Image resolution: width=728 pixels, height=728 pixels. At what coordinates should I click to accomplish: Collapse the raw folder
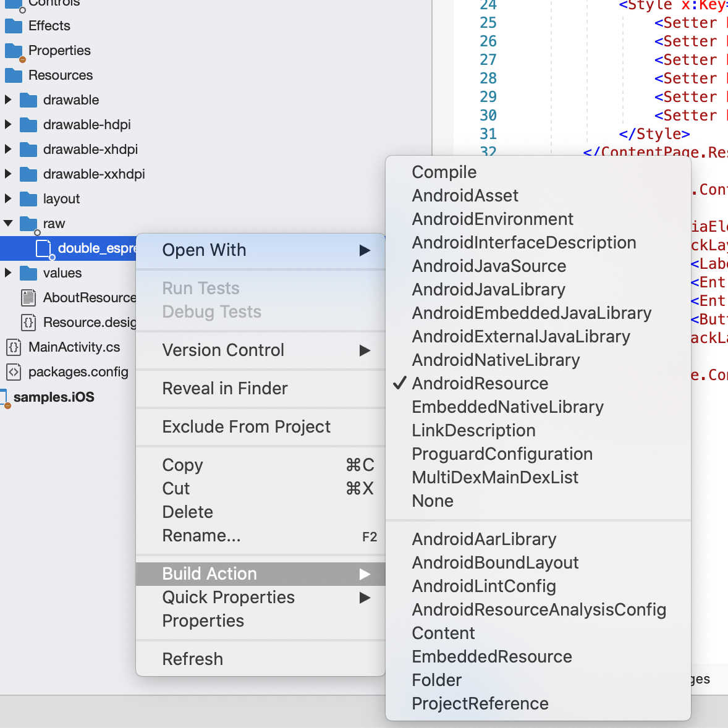click(8, 224)
